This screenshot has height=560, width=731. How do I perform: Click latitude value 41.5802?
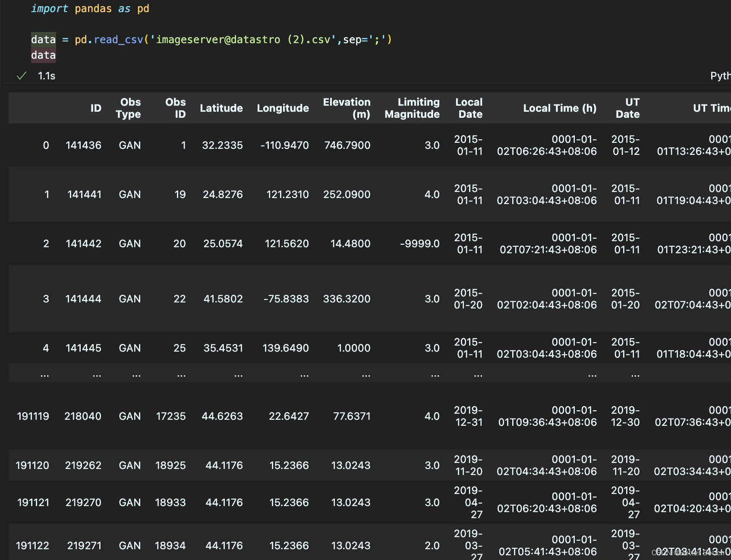[x=223, y=299]
